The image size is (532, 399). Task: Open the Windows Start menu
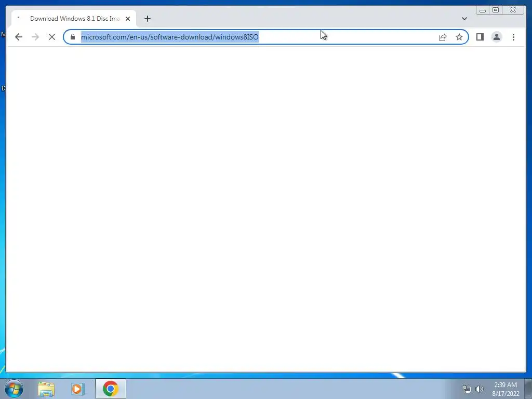14,389
